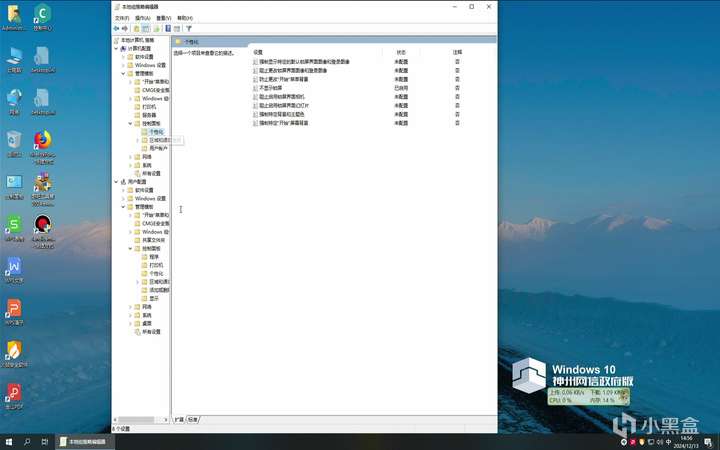Open the 操作(A) menu
Screen dimensions: 720x450
pyautogui.click(x=142, y=18)
